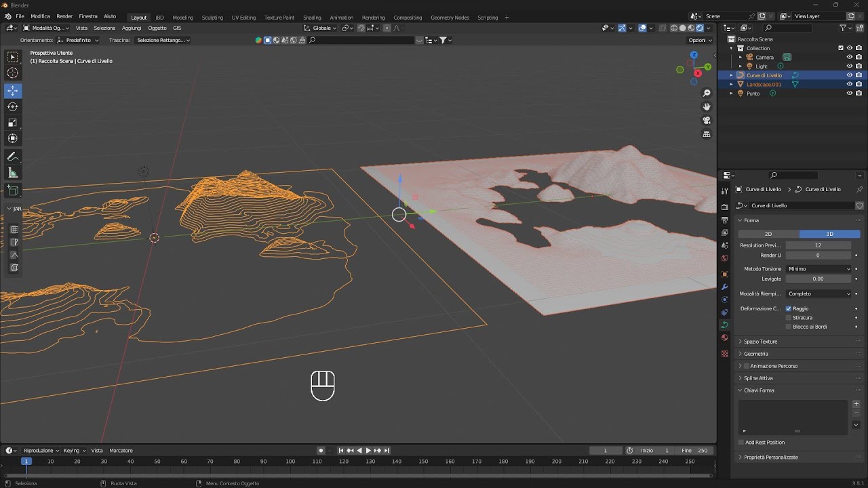
Task: Open the Modalità Riempimento dropdown
Action: click(x=818, y=293)
